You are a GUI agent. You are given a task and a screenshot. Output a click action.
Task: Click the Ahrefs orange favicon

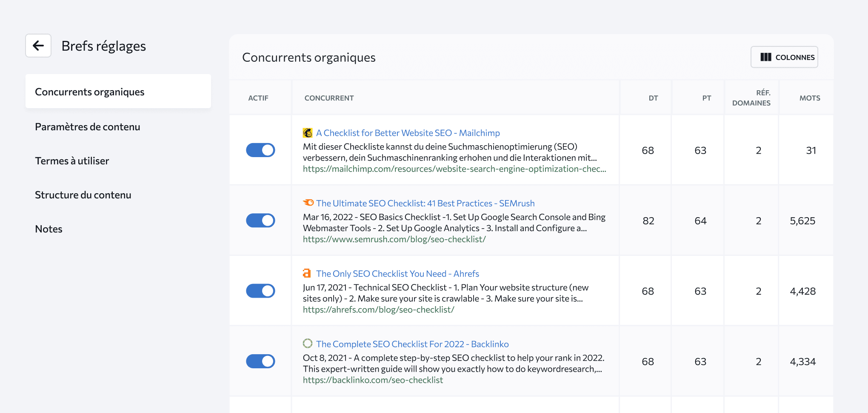point(307,273)
